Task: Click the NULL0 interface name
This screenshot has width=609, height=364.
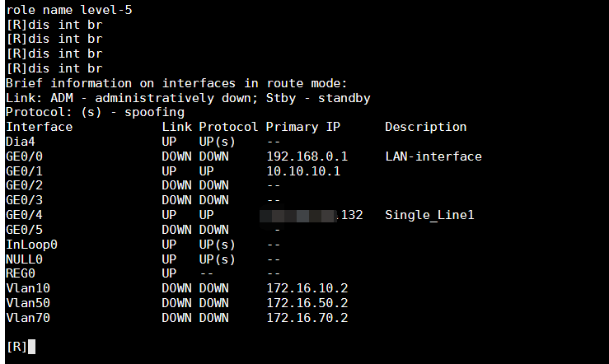Action: click(x=24, y=259)
